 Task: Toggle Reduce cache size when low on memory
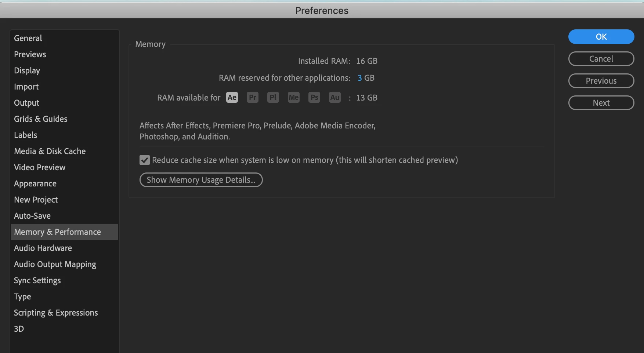(x=145, y=160)
